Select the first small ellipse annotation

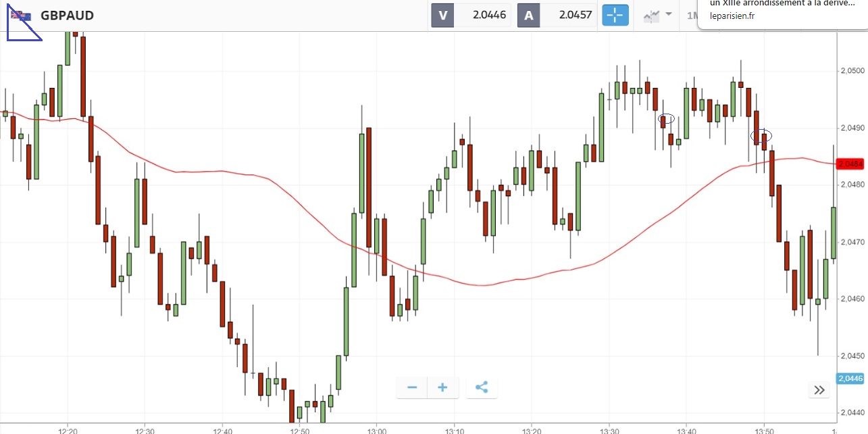667,119
